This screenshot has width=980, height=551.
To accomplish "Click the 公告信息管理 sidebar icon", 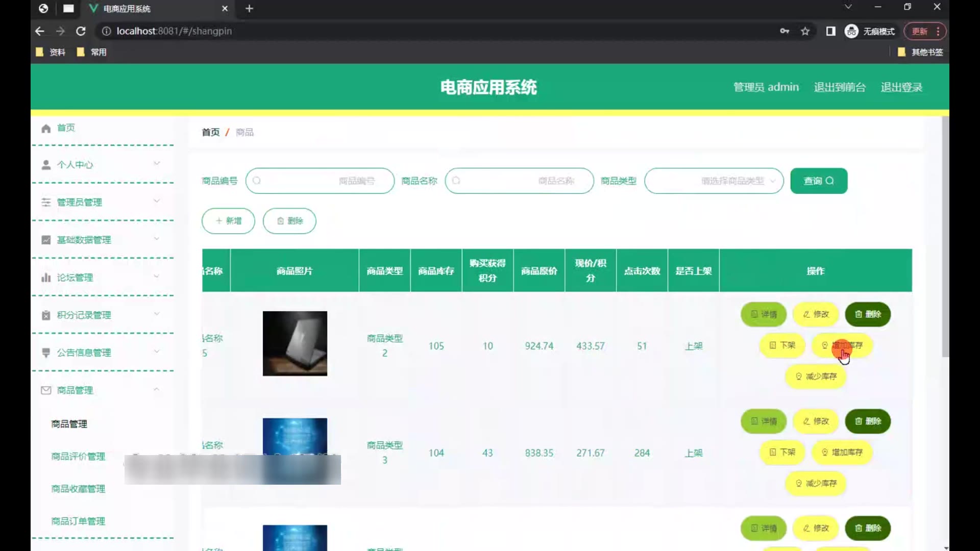I will tap(46, 353).
